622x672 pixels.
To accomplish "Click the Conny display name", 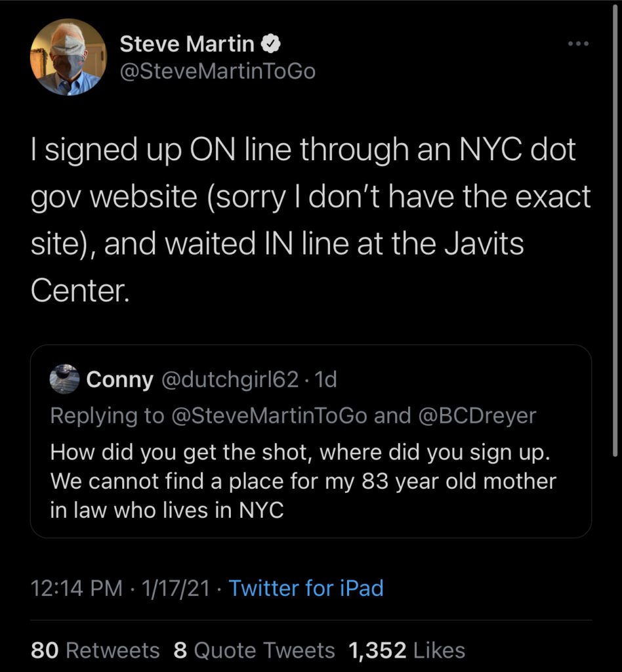I will (119, 379).
